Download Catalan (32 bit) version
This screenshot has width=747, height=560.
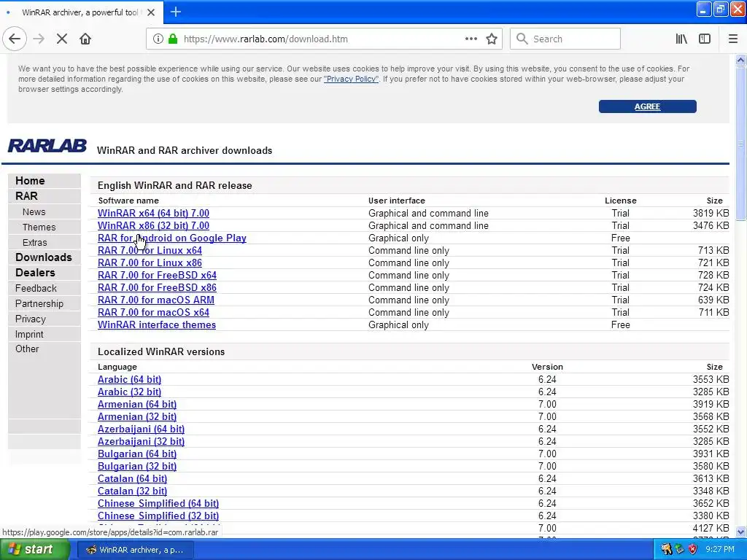133,491
